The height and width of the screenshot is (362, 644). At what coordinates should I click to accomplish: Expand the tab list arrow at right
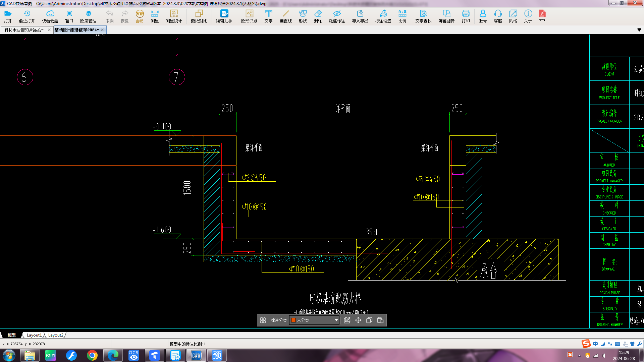click(639, 30)
